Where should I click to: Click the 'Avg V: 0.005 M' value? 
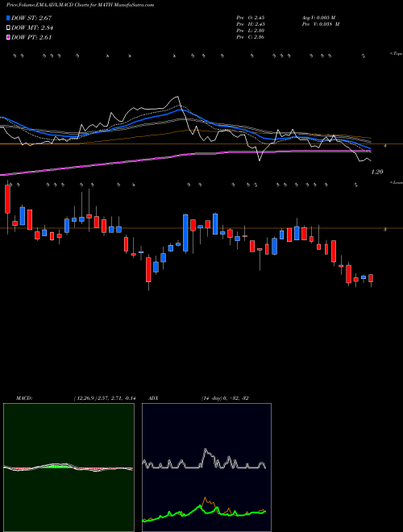tap(318, 18)
